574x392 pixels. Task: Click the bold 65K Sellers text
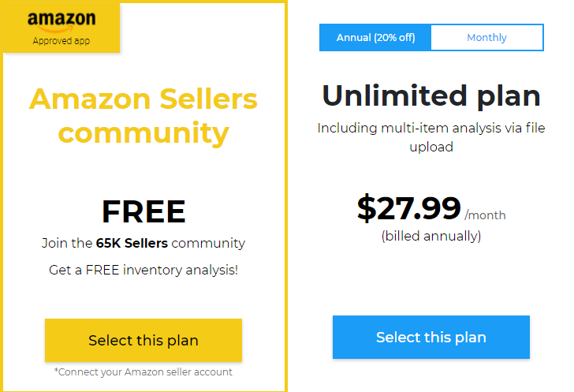click(x=132, y=243)
